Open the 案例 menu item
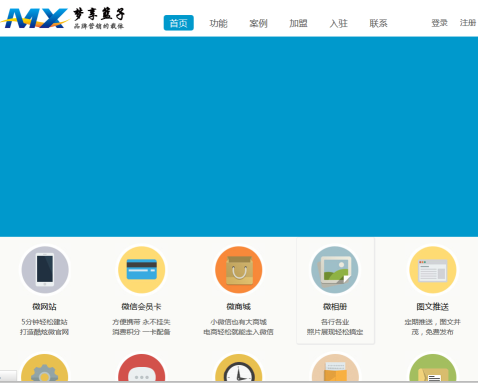The height and width of the screenshot is (383, 478). pyautogui.click(x=259, y=23)
